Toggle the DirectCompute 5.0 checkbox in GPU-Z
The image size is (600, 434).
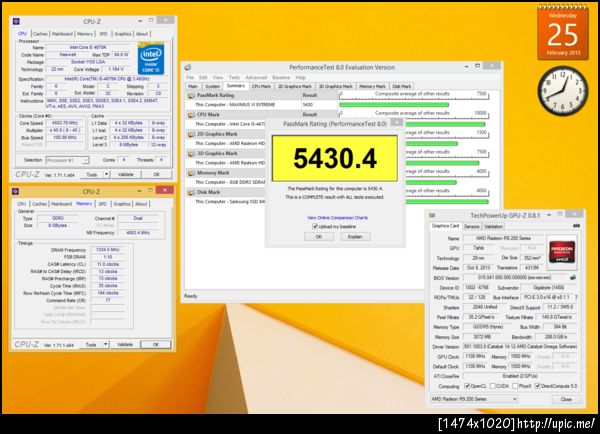(538, 386)
